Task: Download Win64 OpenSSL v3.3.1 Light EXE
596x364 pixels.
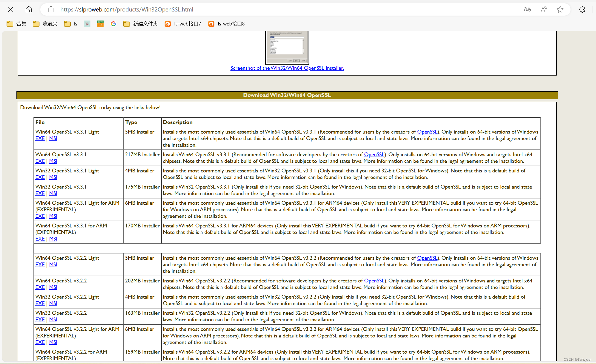Action: (40, 138)
